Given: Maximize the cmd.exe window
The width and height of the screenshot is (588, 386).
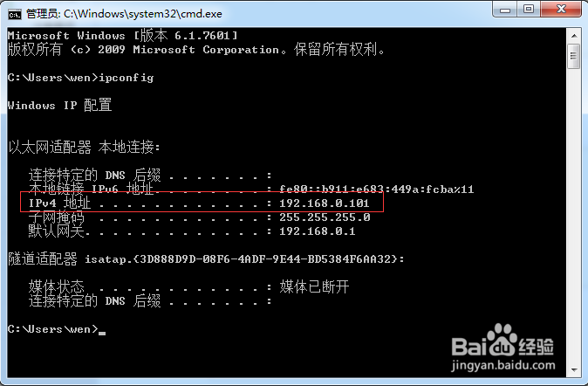Looking at the screenshot, I should 529,10.
